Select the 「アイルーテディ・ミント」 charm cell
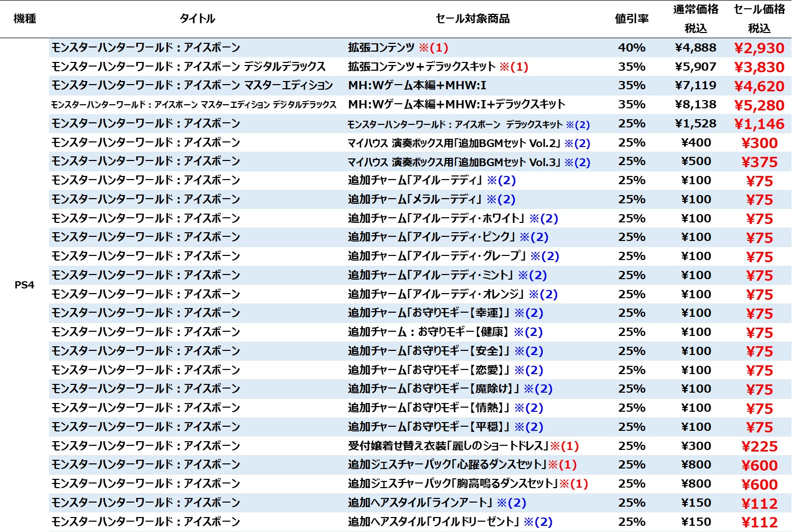The height and width of the screenshot is (532, 792). (447, 275)
